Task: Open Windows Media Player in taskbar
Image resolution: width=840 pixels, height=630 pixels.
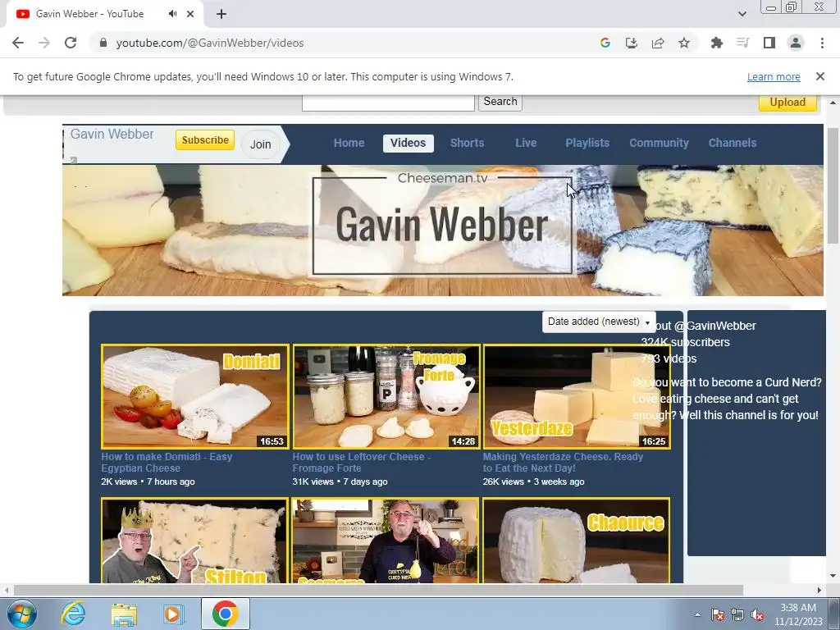Action: tap(174, 614)
